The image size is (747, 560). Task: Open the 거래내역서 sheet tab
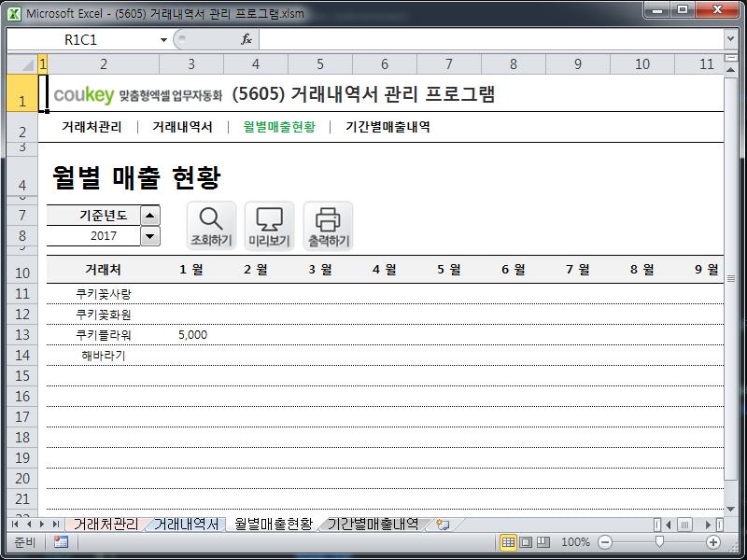point(186,525)
